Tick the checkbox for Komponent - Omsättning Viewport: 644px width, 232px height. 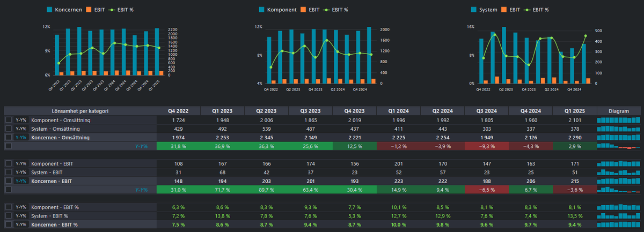coord(9,121)
